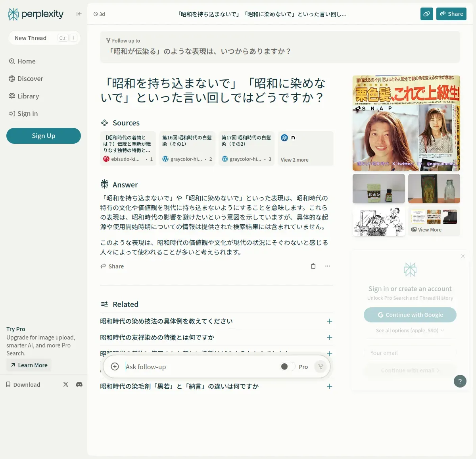Image resolution: width=476 pixels, height=459 pixels.
Task: Click Continue with email
Action: (410, 370)
